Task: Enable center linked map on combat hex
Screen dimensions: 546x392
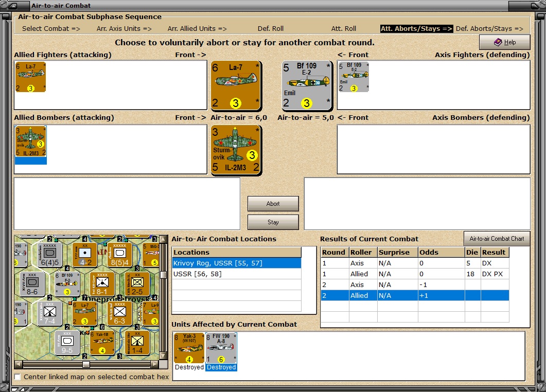Action: (17, 377)
